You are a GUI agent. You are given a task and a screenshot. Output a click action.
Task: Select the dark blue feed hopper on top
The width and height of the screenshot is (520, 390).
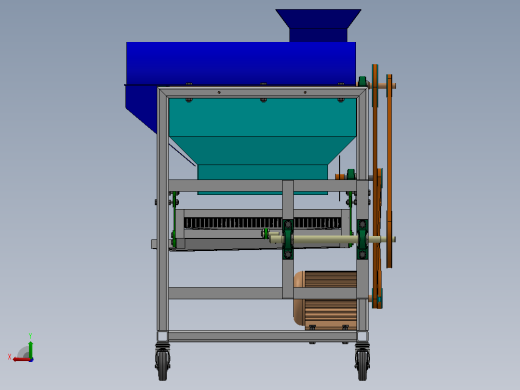(x=318, y=25)
